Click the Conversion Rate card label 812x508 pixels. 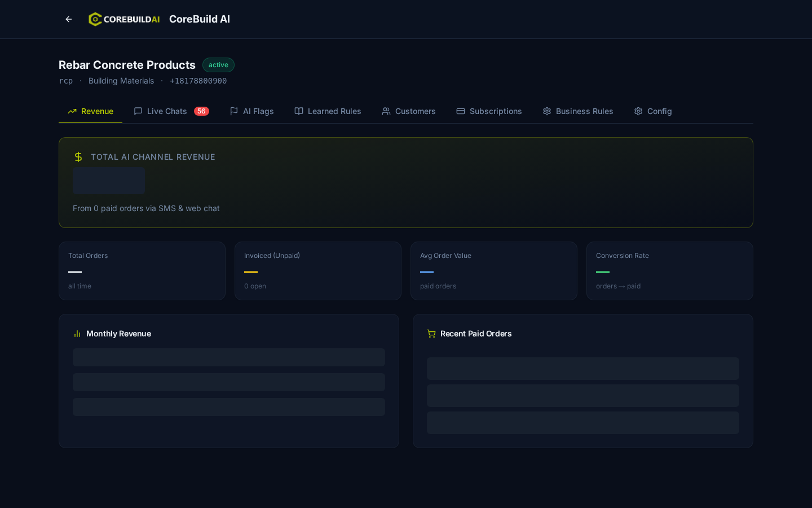coord(623,256)
